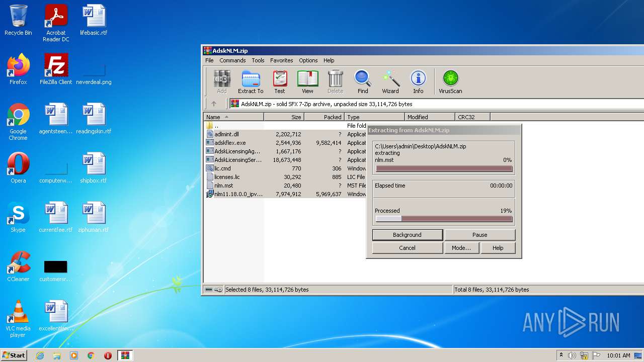Image resolution: width=644 pixels, height=362 pixels.
Task: Open Skype desktop shortcut
Action: click(18, 217)
